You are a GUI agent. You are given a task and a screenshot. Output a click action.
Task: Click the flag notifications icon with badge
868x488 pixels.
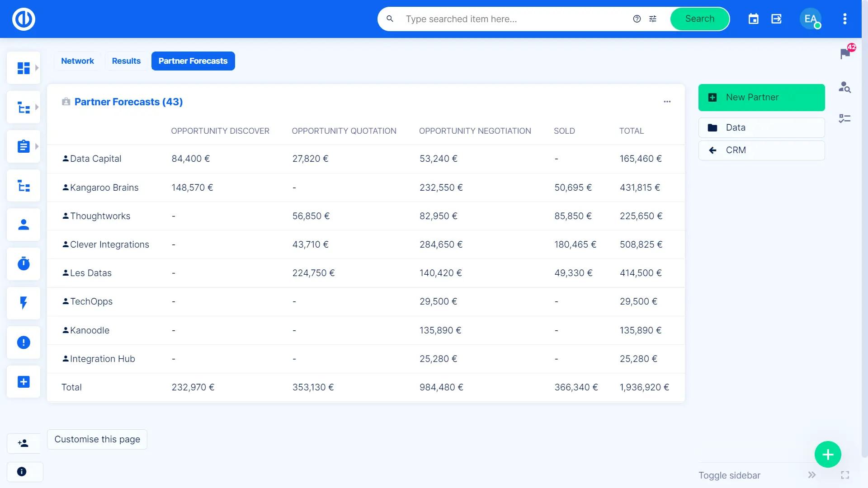click(844, 54)
